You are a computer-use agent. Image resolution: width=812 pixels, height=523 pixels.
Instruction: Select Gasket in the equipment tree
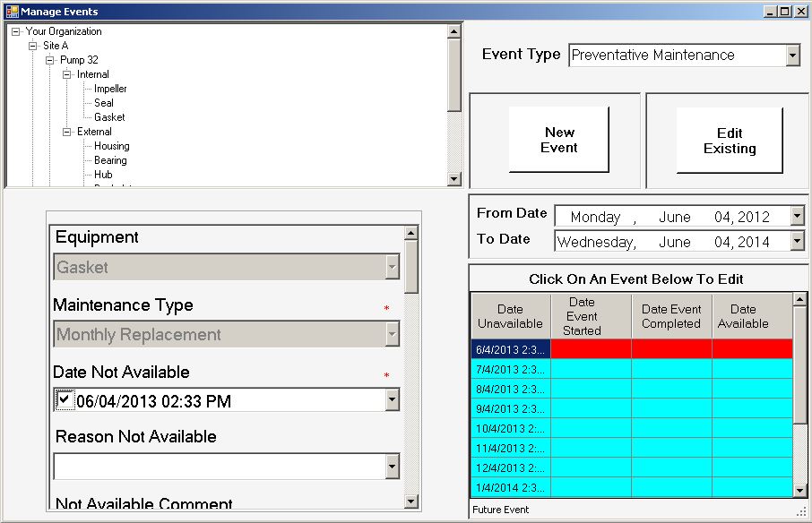tap(109, 117)
